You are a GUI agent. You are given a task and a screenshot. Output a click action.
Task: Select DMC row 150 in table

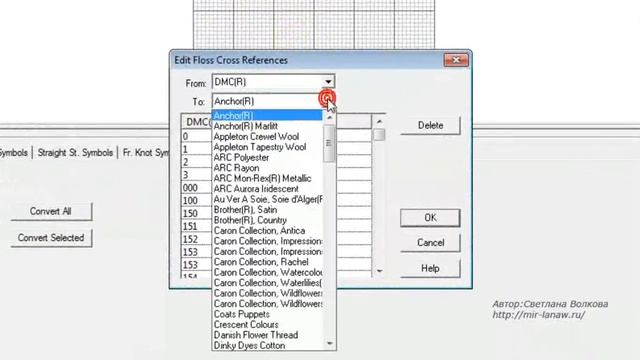coord(196,213)
